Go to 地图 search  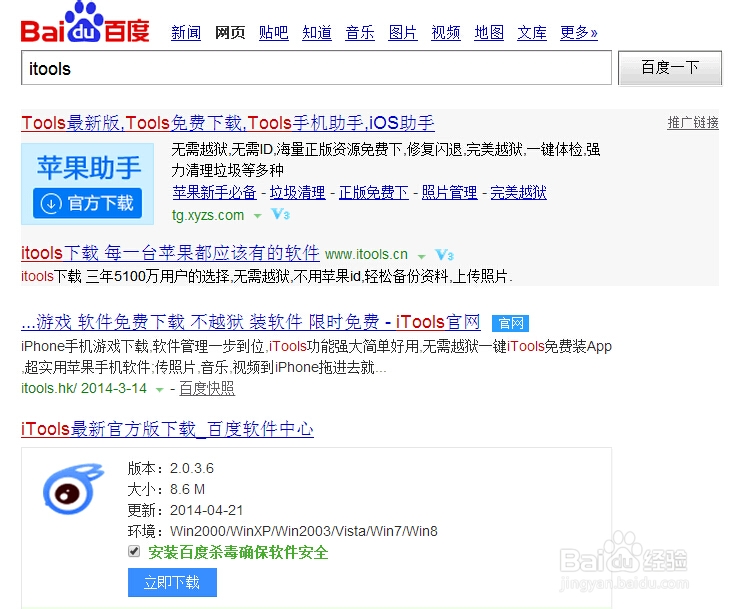point(489,33)
